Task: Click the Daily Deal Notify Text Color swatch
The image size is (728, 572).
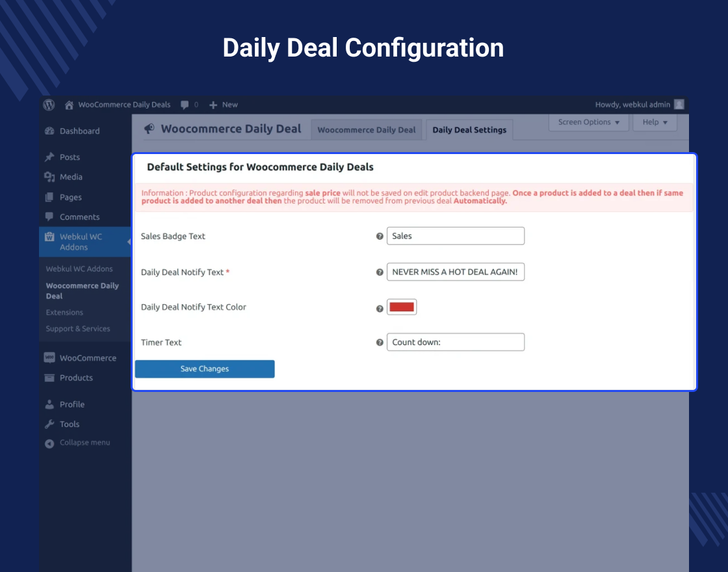Action: (402, 306)
